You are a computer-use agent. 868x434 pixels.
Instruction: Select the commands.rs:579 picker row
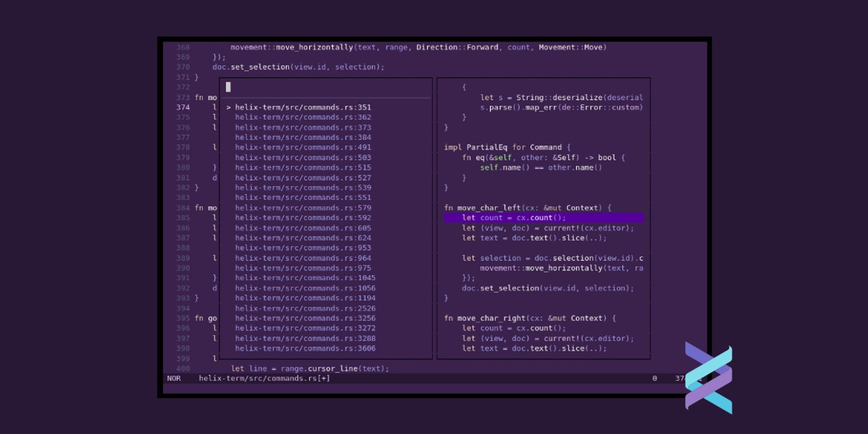click(303, 208)
